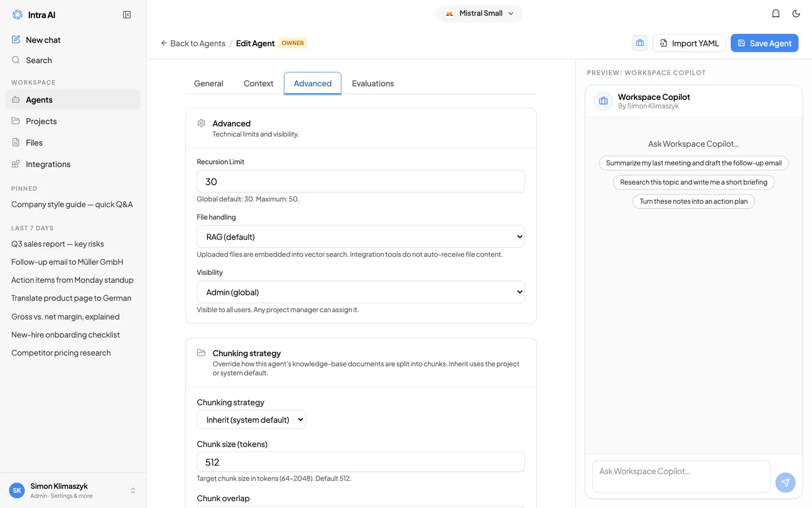Open Projects in workspace menu
The width and height of the screenshot is (812, 508).
click(x=73, y=121)
